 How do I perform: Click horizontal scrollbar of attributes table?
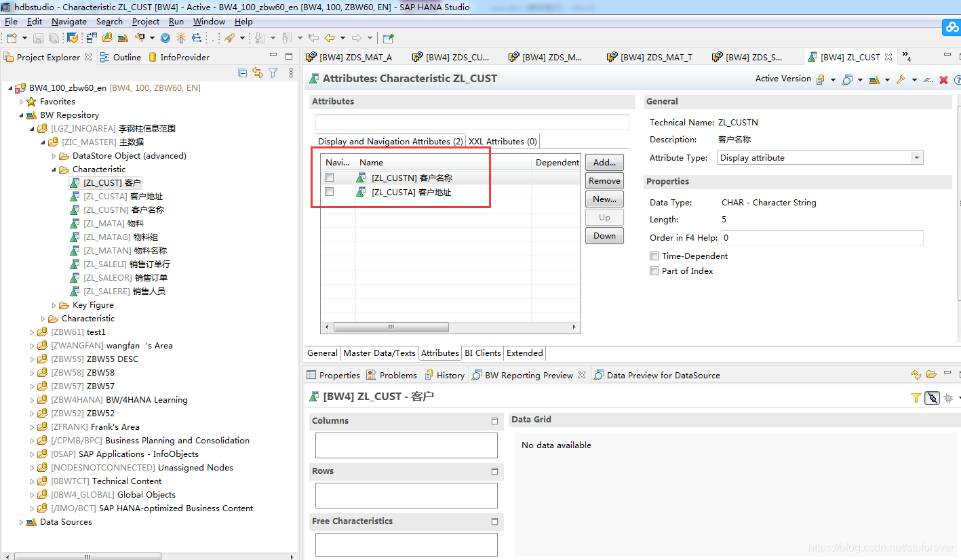click(391, 327)
